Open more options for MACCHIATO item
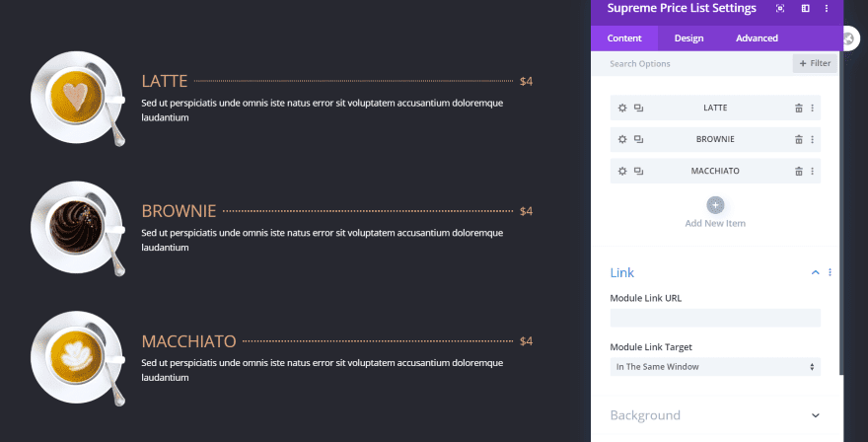The width and height of the screenshot is (868, 442). click(812, 171)
